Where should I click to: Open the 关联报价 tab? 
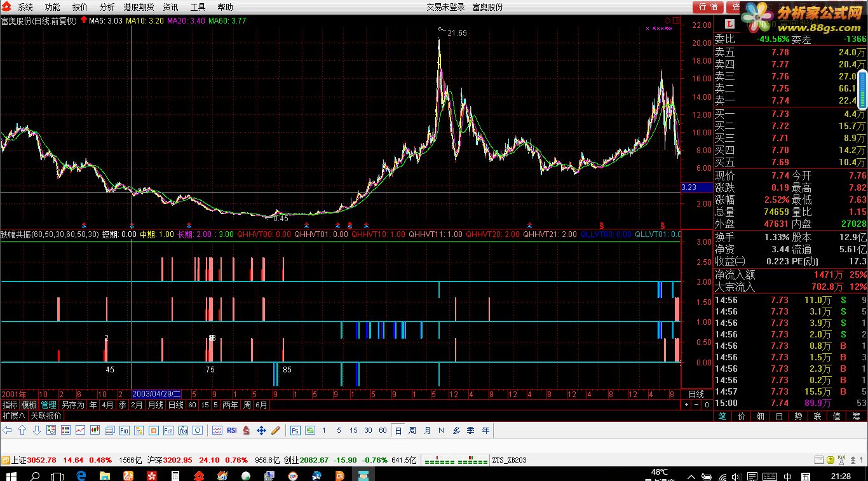[x=46, y=416]
